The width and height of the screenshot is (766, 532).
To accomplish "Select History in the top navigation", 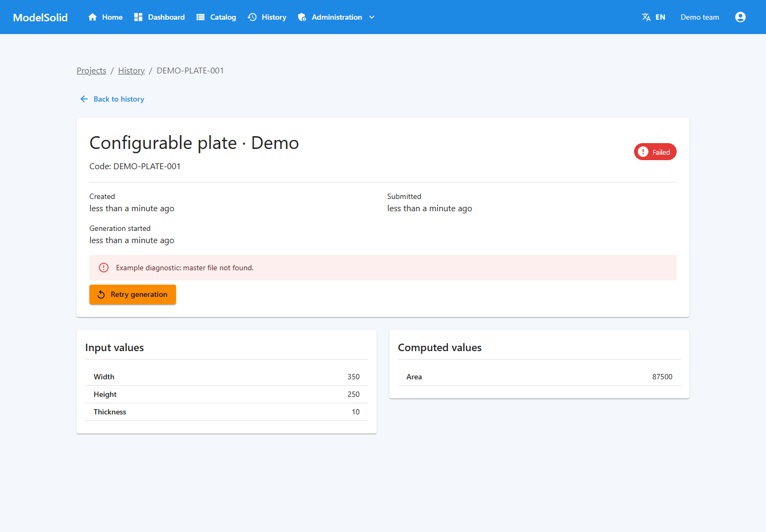I will click(x=267, y=17).
